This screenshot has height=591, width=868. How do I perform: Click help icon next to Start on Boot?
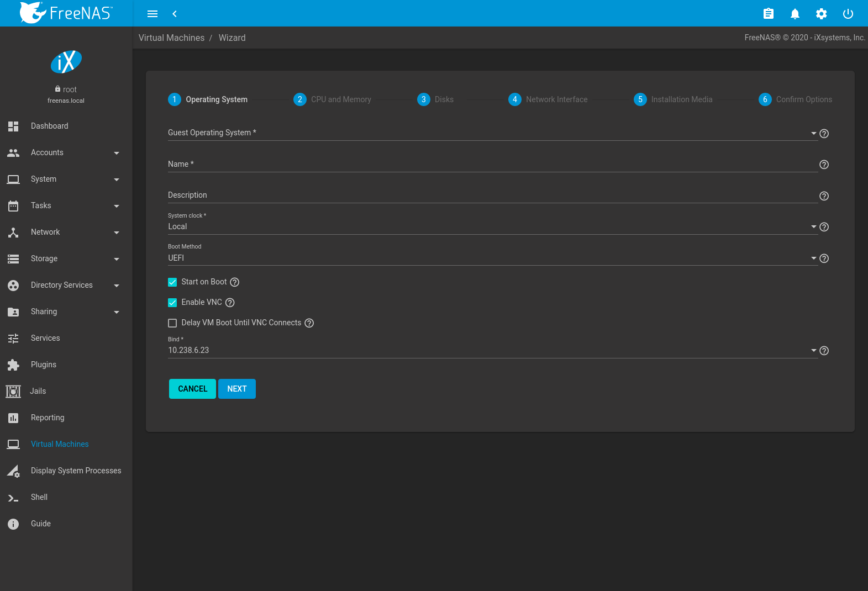[x=234, y=282]
